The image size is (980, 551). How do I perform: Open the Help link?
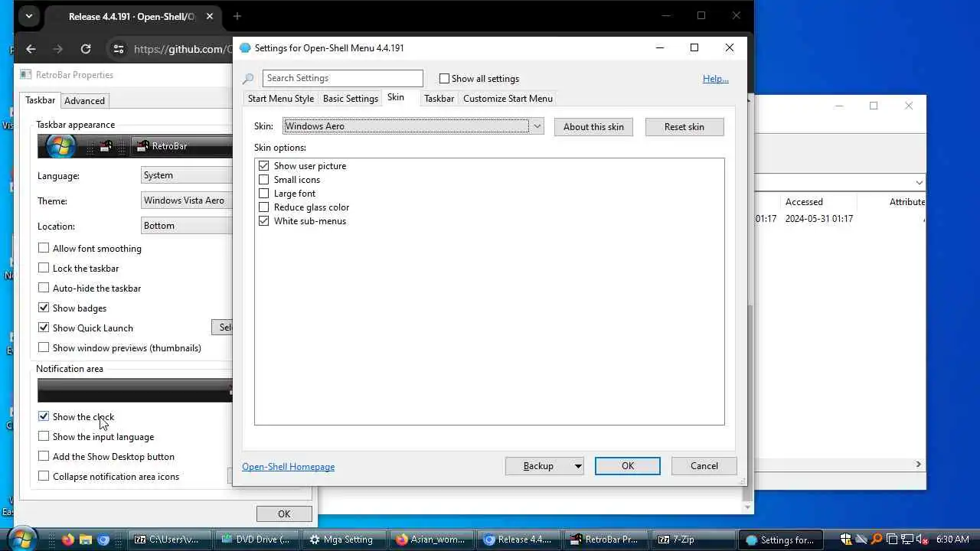716,79
